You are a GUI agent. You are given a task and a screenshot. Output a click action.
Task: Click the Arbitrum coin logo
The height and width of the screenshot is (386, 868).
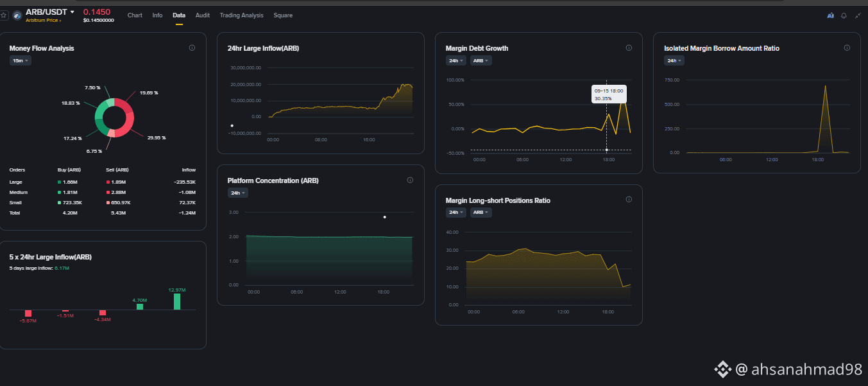pyautogui.click(x=17, y=15)
